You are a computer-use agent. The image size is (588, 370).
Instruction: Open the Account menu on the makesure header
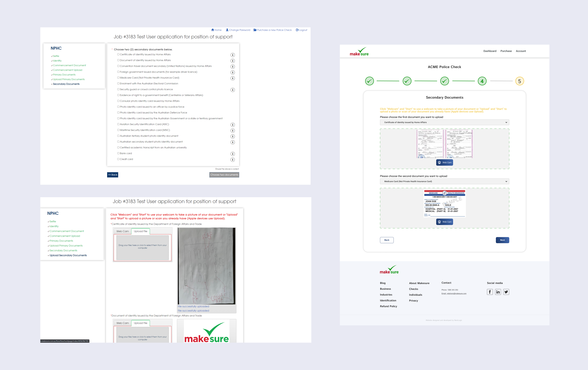[x=521, y=51]
